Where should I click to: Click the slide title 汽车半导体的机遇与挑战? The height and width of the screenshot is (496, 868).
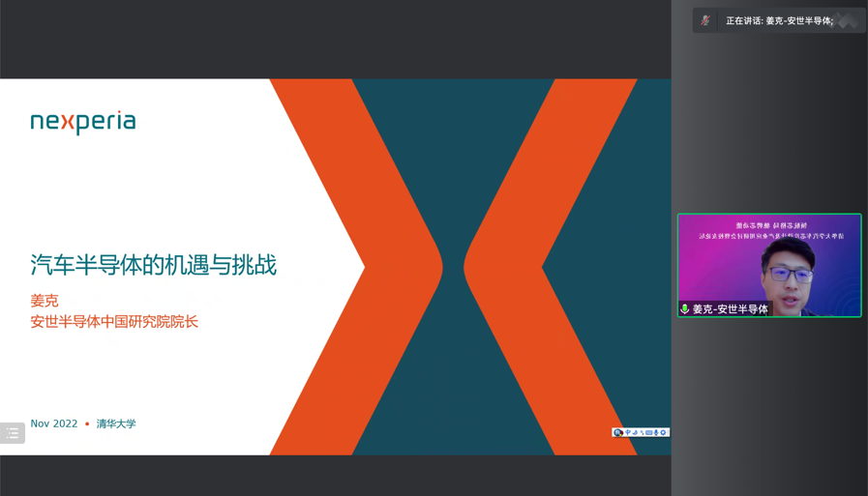(153, 265)
